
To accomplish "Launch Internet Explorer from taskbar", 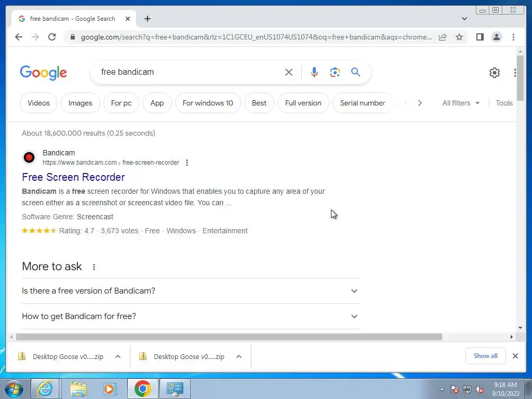I will click(x=45, y=389).
